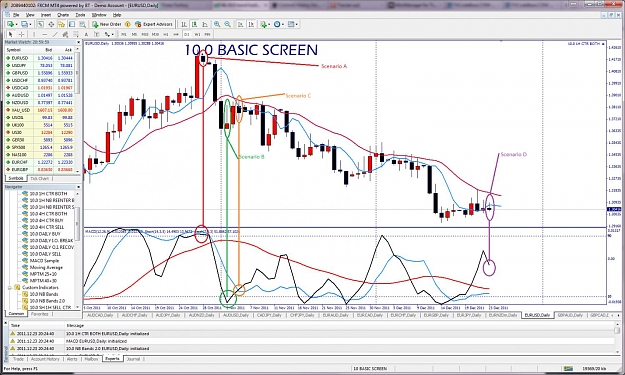The image size is (625, 375).
Task: Click the Zoom Out magnifier icon
Action: [x=227, y=24]
